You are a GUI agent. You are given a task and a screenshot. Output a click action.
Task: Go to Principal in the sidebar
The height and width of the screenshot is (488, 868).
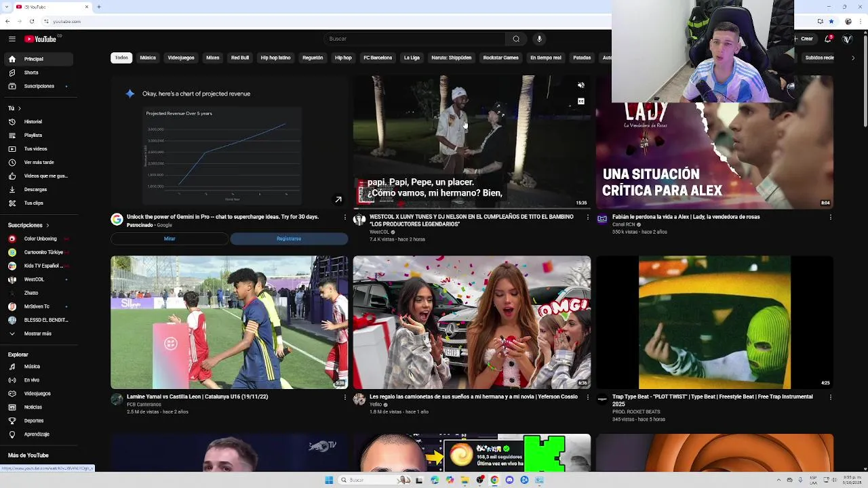tap(37, 59)
